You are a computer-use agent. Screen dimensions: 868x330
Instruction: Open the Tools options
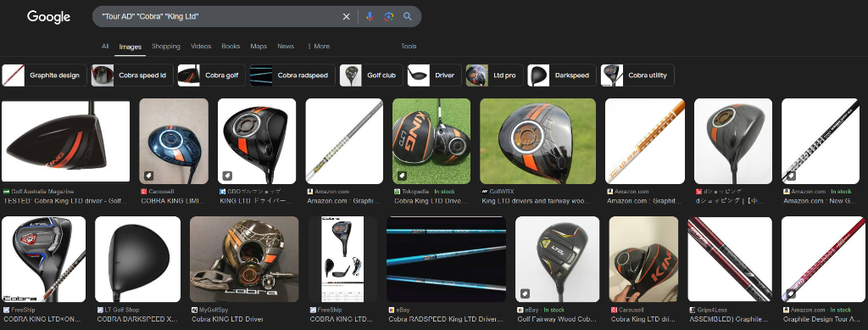click(x=409, y=47)
